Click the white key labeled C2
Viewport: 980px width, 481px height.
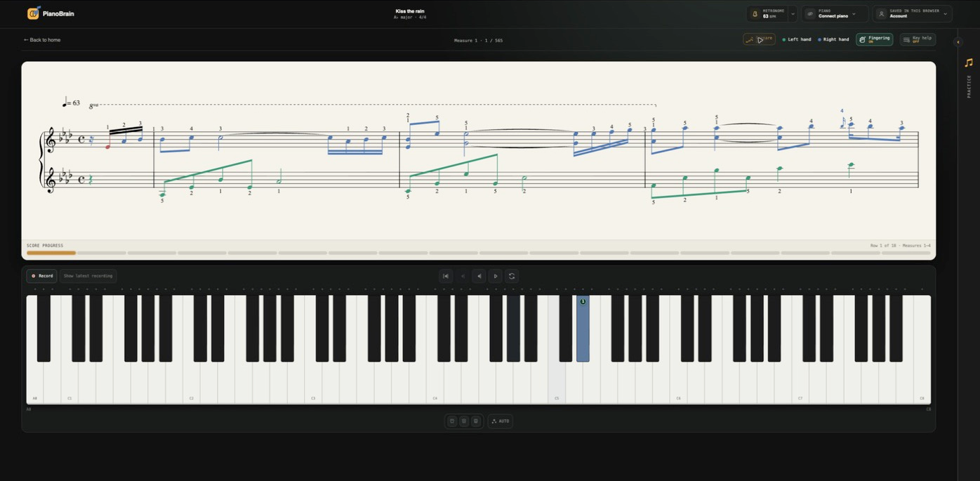(191, 383)
